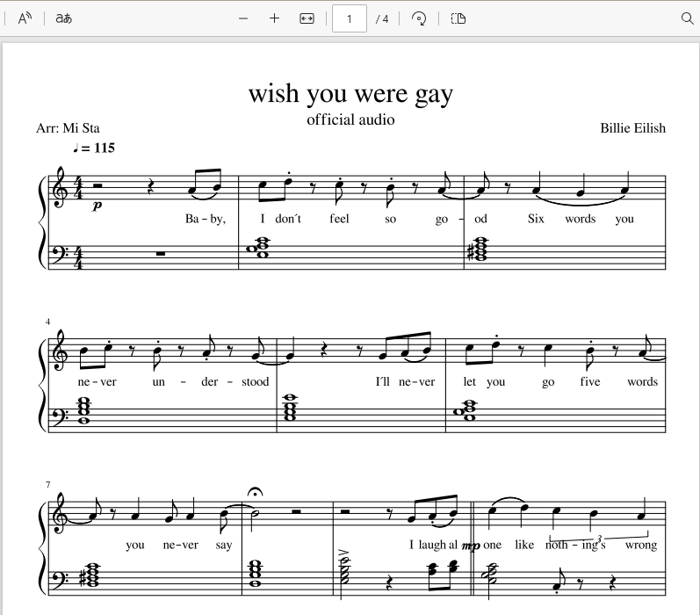Viewport: 700px width, 615px height.
Task: Click the Read aloud icon
Action: click(x=25, y=18)
